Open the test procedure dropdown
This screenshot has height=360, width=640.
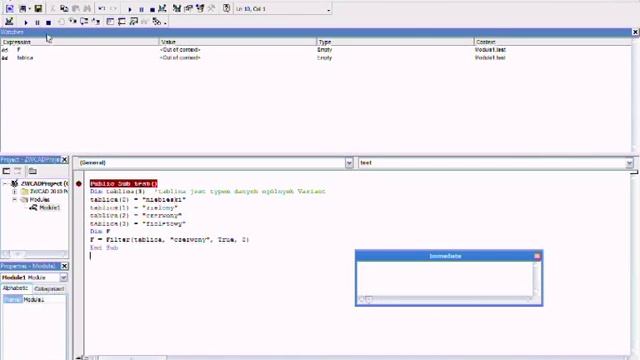click(x=629, y=163)
